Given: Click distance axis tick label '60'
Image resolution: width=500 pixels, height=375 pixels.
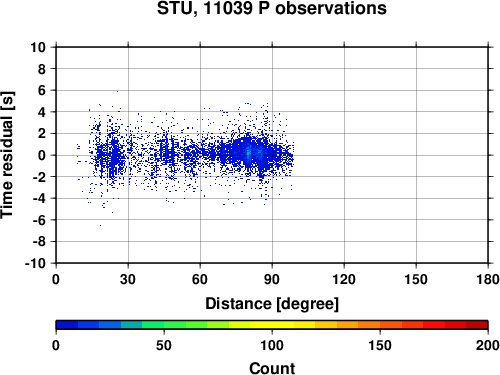Looking at the screenshot, I should pos(200,279).
